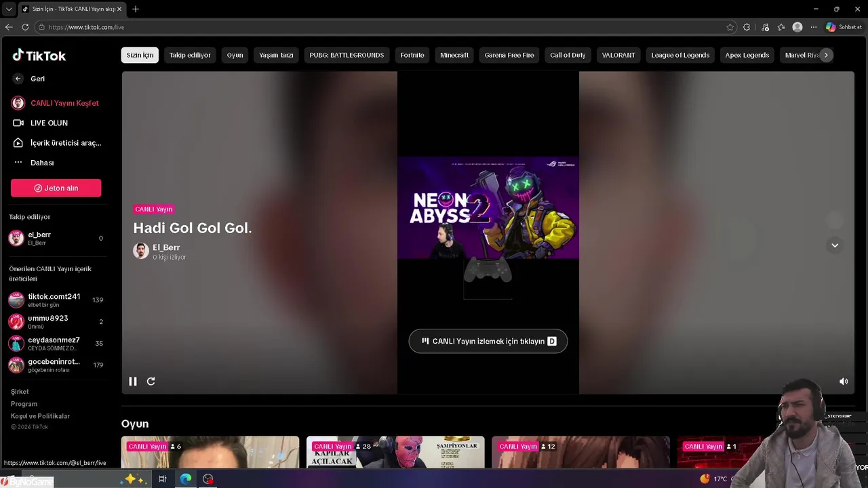Open LIVE OLUN from sidebar

point(41,123)
